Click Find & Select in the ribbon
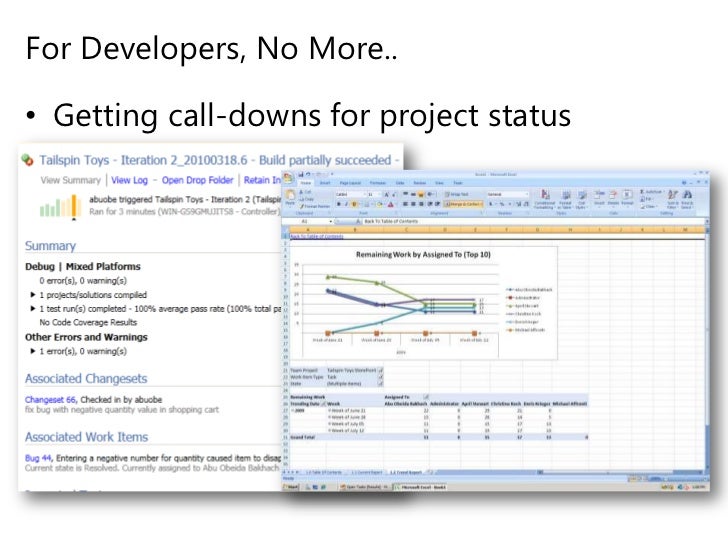This screenshot has height=546, width=728. [x=687, y=199]
